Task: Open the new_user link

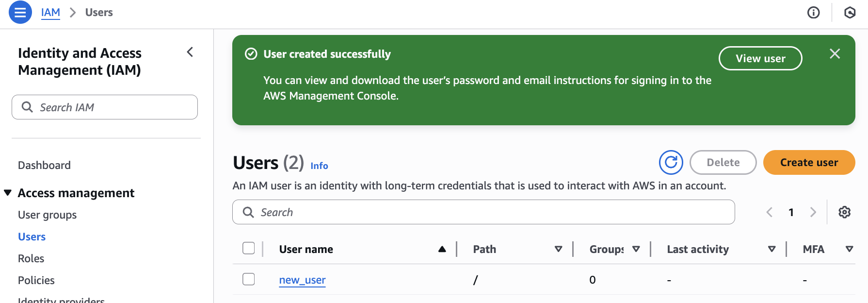Action: tap(302, 280)
